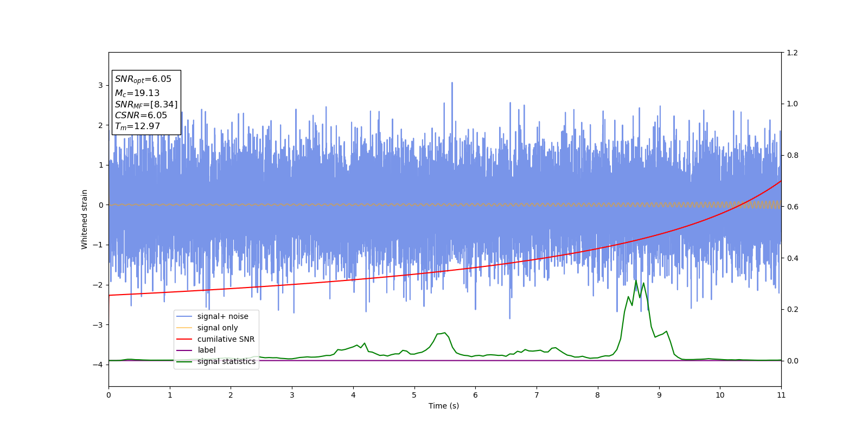Click the CSNR=6.05 annotation

pyautogui.click(x=141, y=115)
